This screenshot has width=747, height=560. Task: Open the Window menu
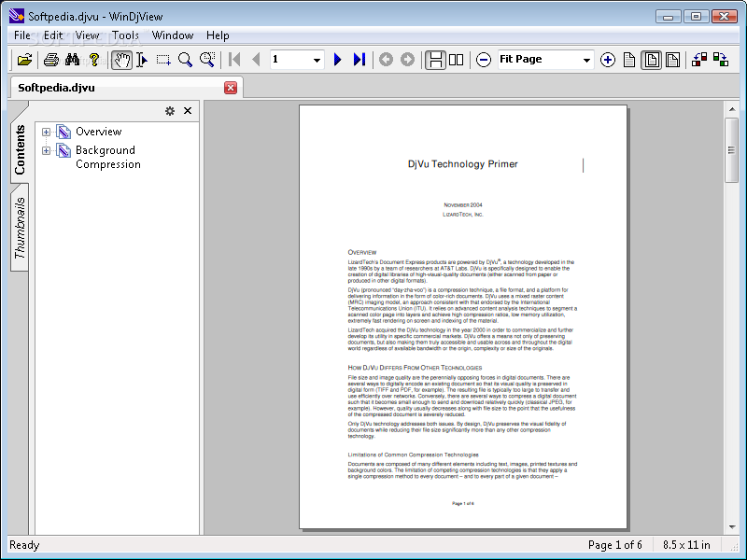point(173,35)
